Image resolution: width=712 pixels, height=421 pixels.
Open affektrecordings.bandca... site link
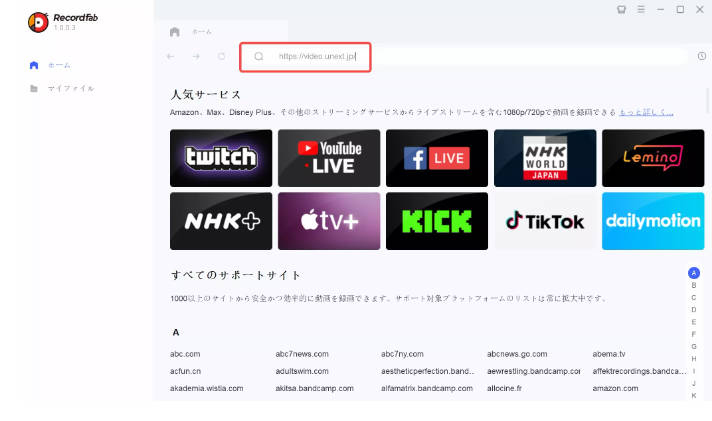(x=639, y=371)
